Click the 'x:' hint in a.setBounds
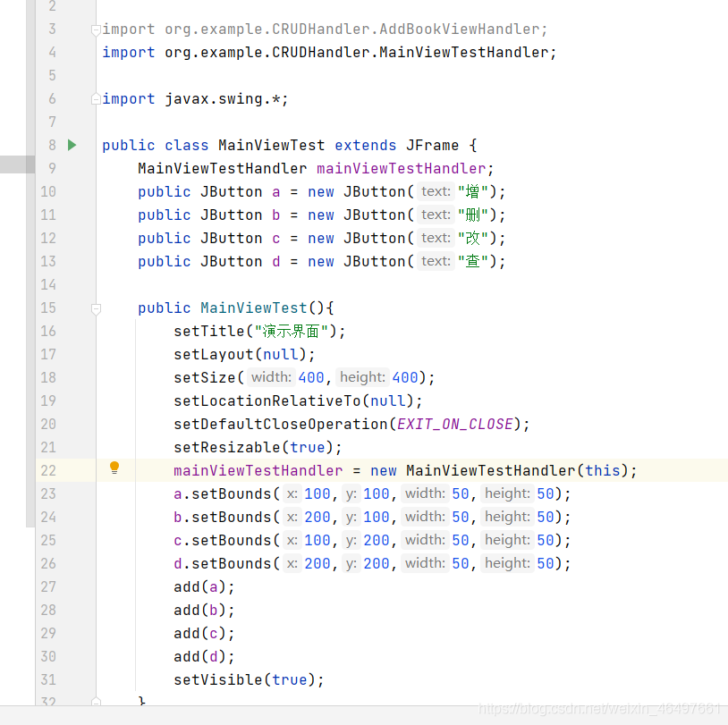 (x=292, y=493)
